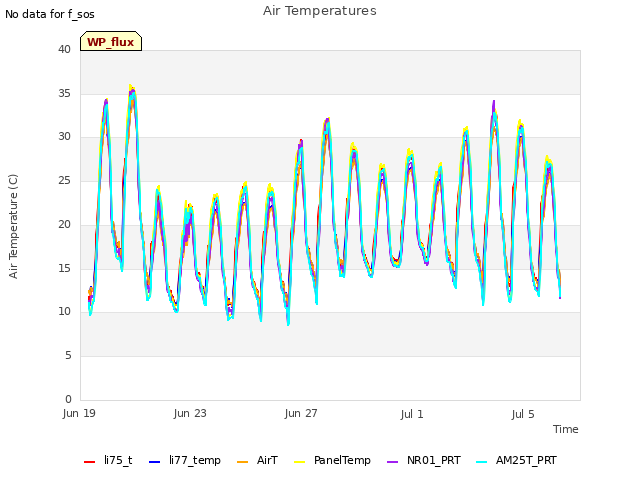Click the blue li77_temp legend line swatch
This screenshot has height=480, width=640.
pyautogui.click(x=154, y=462)
